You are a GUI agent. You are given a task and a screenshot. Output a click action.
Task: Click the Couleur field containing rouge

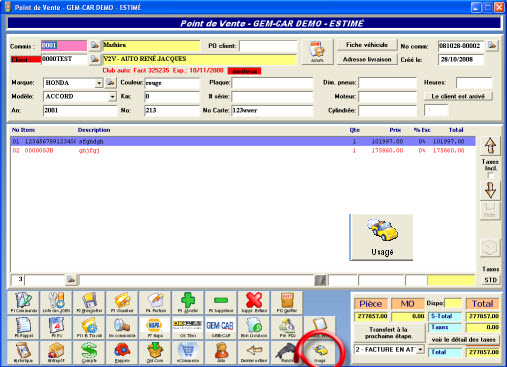[172, 83]
